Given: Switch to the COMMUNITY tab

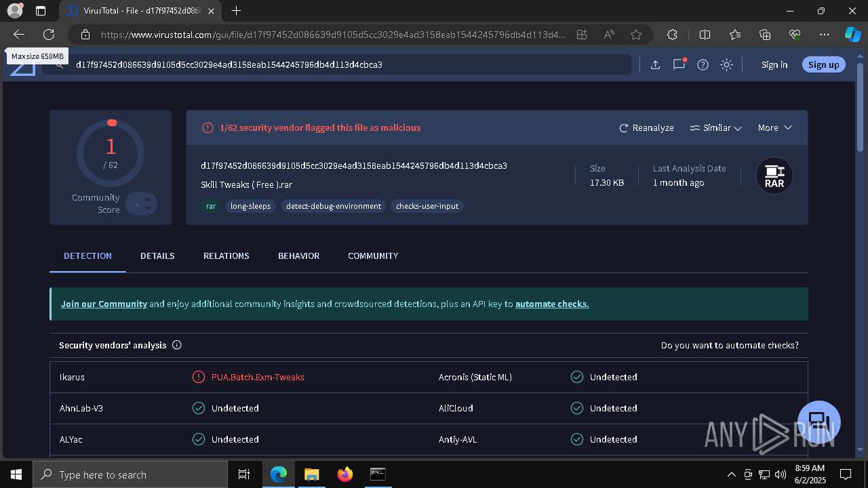Looking at the screenshot, I should tap(373, 256).
